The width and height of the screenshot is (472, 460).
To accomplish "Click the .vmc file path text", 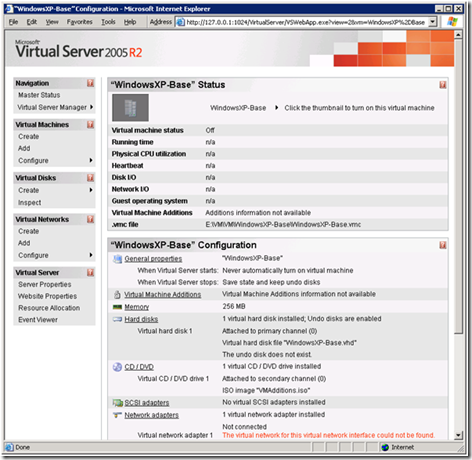I will (x=283, y=224).
